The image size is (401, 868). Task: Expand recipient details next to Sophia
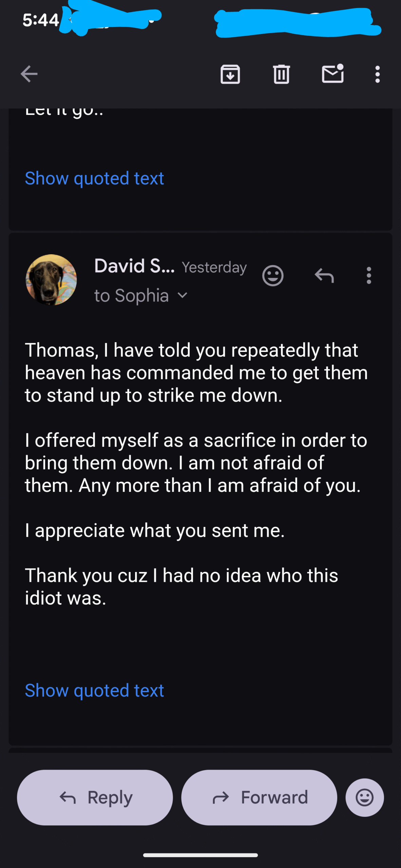[183, 295]
